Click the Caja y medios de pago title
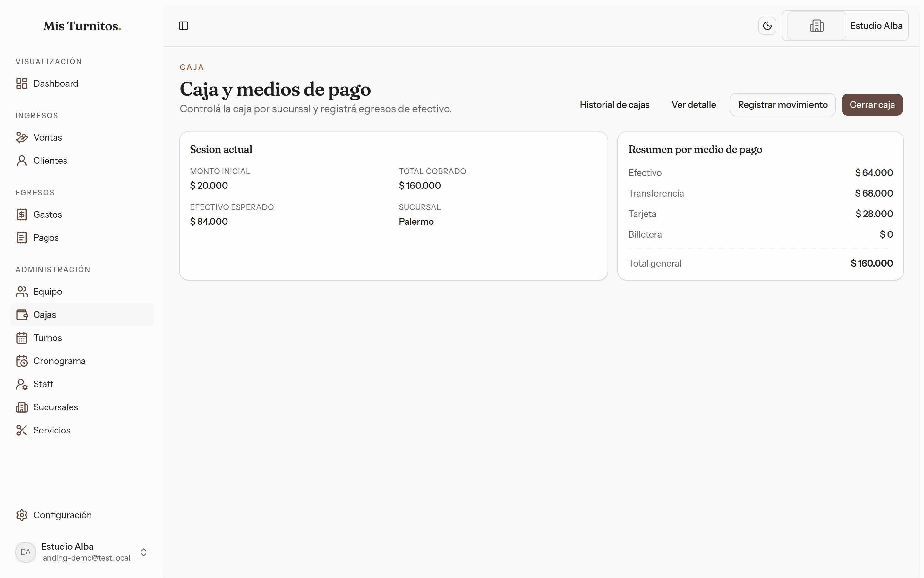Viewport: 924px width, 578px height. (275, 90)
